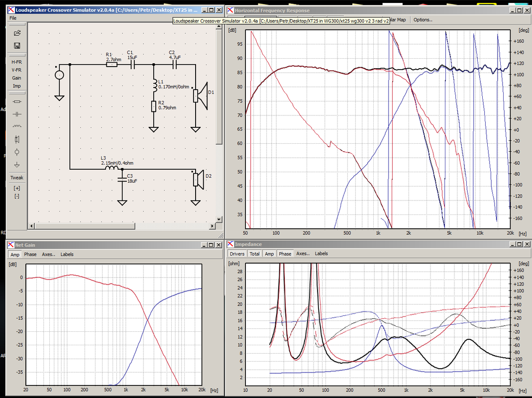Select the D2 woofer driver symbol in schematic
This screenshot has height=398, width=532.
[198, 179]
